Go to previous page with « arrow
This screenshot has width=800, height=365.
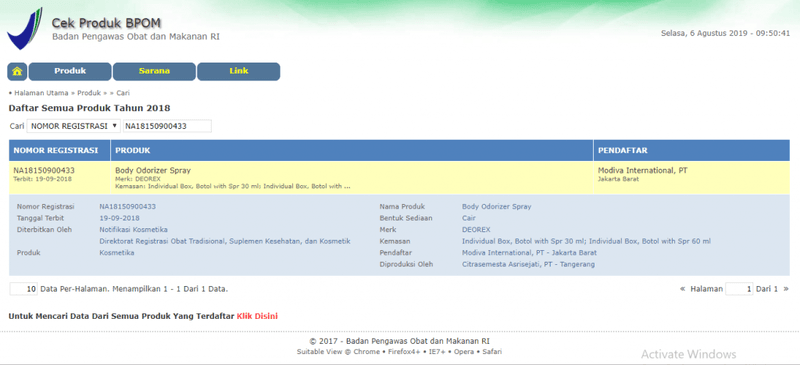tap(682, 289)
